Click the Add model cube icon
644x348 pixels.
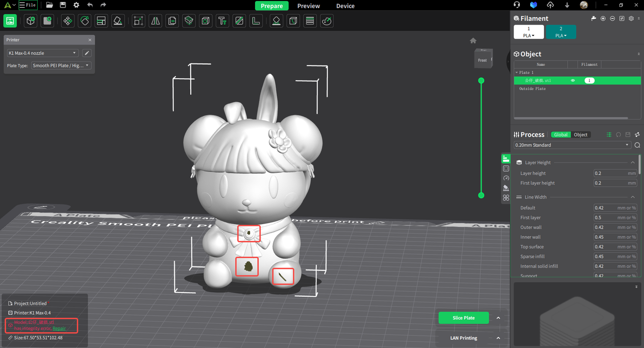point(31,21)
